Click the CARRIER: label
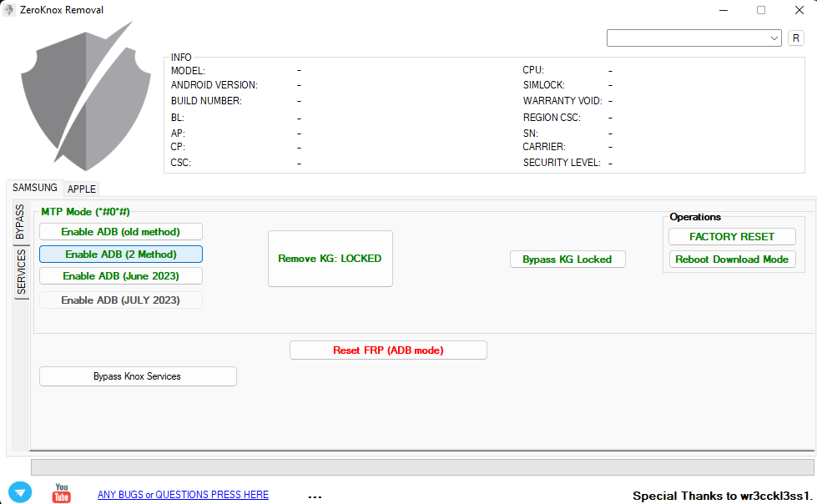 [x=544, y=147]
